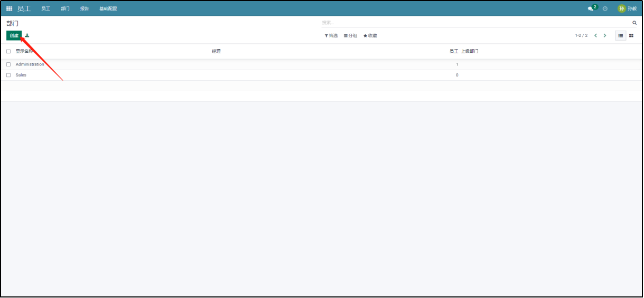Screen dimensions: 644x298
Task: Open the 员工 menu item in navbar
Action: click(46, 8)
